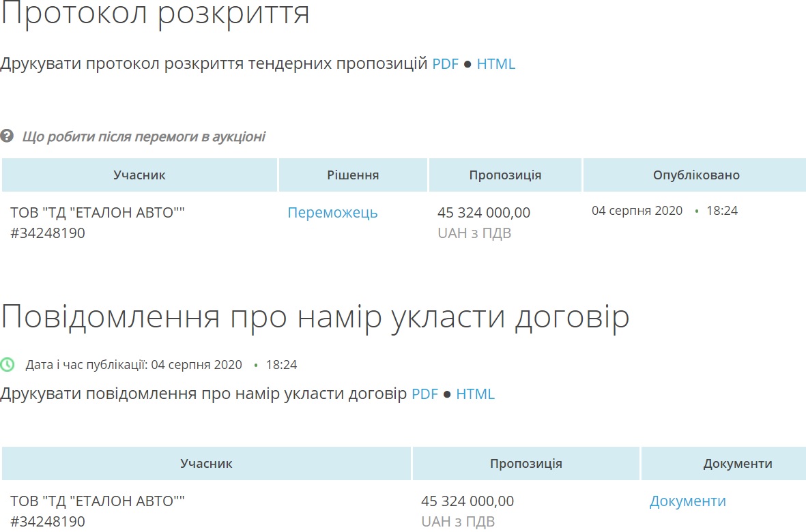Click the green clock publication icon
This screenshot has width=806, height=532.
pos(8,365)
